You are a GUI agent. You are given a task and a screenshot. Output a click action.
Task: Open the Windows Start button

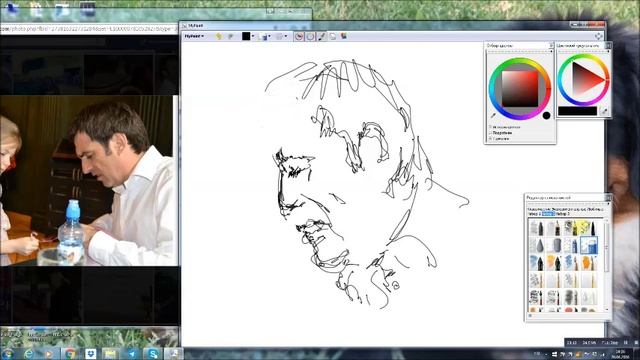coord(7,353)
